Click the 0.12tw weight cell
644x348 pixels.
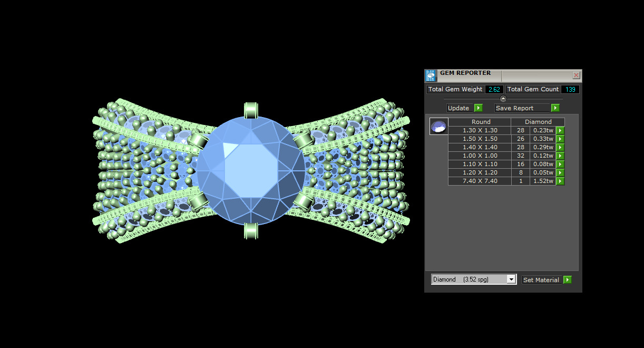tap(543, 156)
